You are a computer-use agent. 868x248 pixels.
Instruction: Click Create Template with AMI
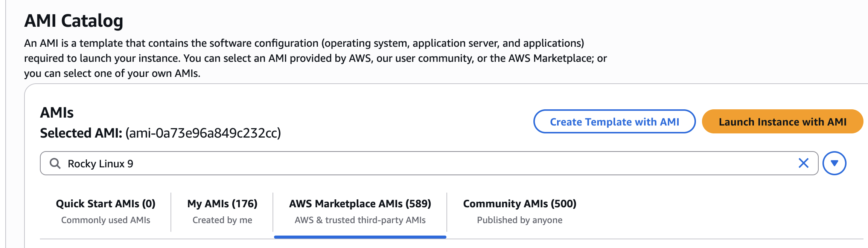(x=614, y=122)
